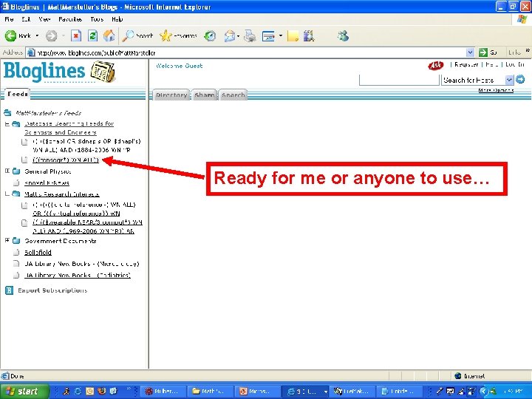Open the virtual reference feed entry
The width and height of the screenshot is (532, 399).
click(x=84, y=209)
